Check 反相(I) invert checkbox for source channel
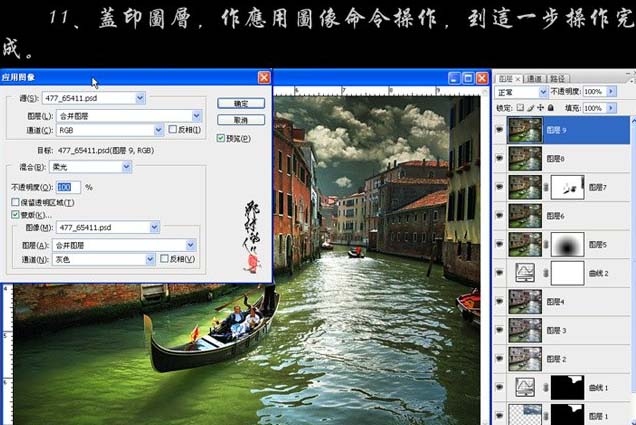Viewport: 636px width, 425px height. (x=173, y=129)
